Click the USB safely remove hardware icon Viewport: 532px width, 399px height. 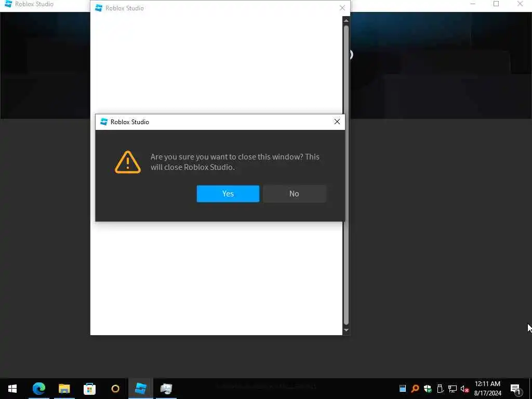pyautogui.click(x=440, y=389)
